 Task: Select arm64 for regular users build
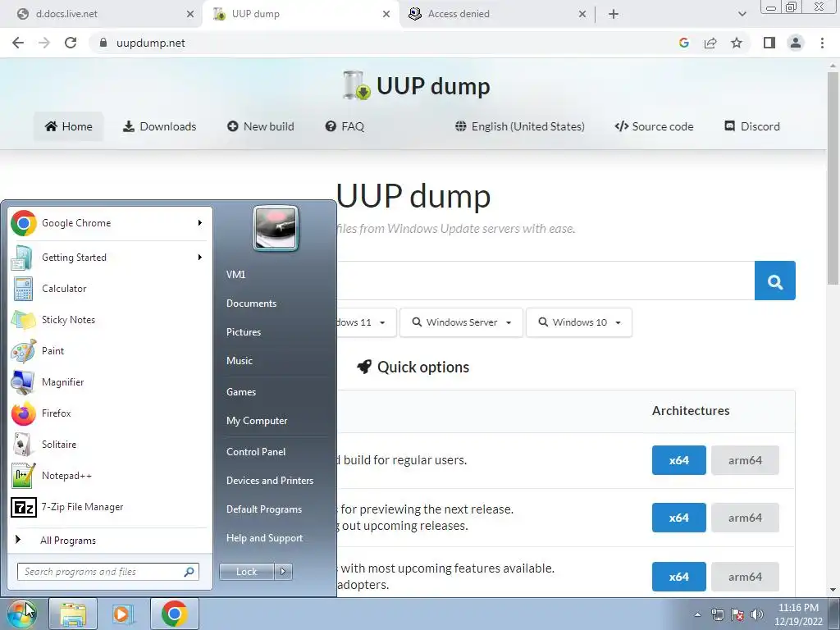745,460
